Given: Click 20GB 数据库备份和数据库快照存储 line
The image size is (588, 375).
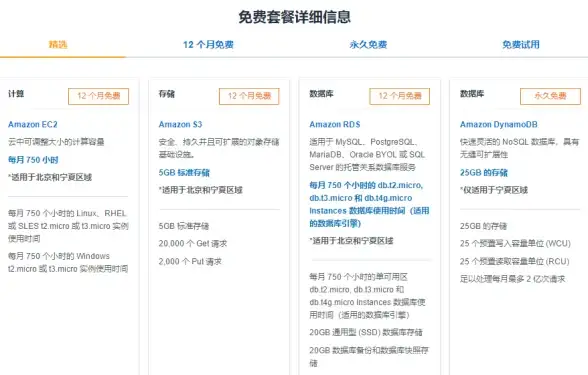Looking at the screenshot, I should (x=369, y=356).
